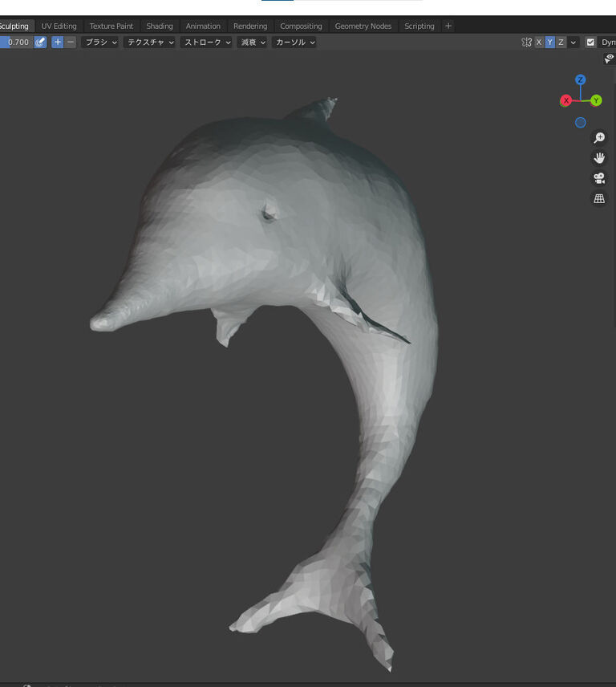Click the 0.700 strength slider
Image resolution: width=616 pixels, height=687 pixels.
pyautogui.click(x=17, y=42)
